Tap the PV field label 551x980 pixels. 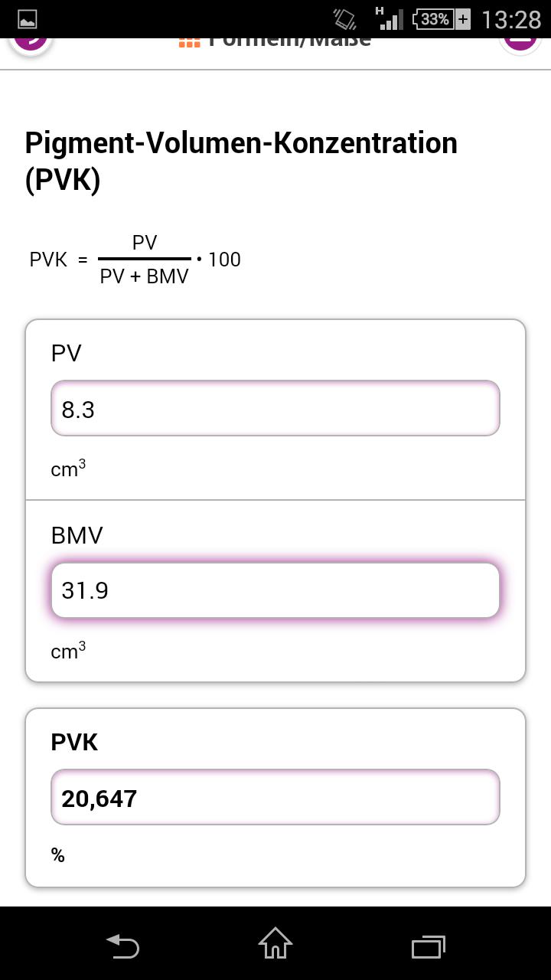coord(66,353)
